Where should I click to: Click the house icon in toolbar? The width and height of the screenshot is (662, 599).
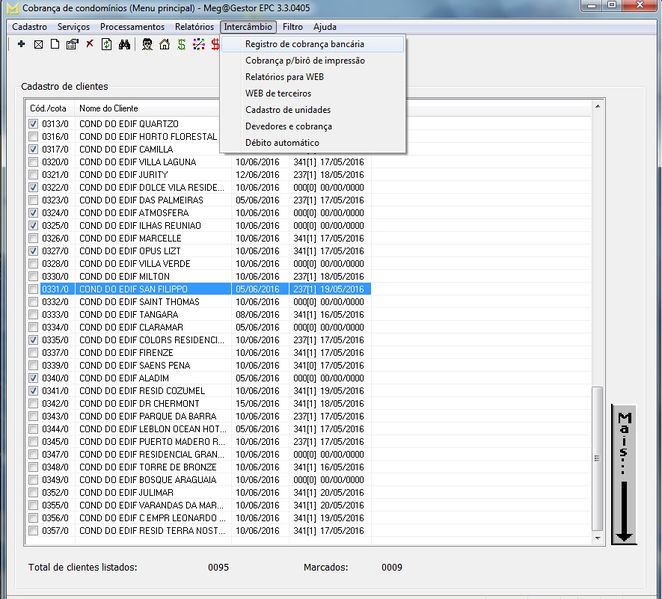point(164,45)
